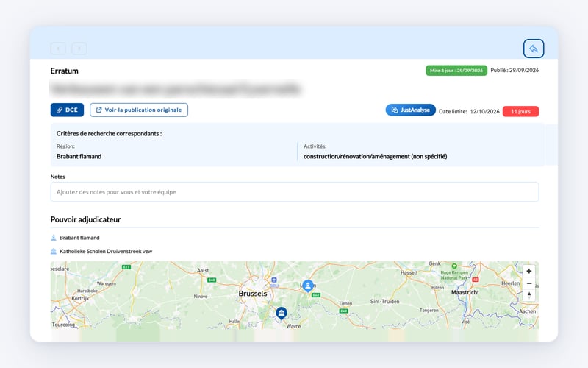Click the '11 jours' red badge
Viewport: 588px width, 368px height.
tap(520, 112)
